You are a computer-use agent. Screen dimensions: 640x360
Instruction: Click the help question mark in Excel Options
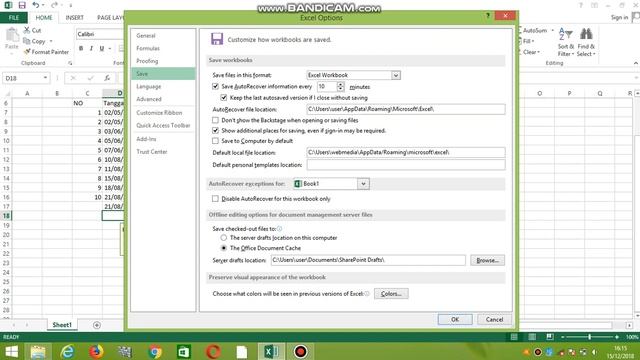pyautogui.click(x=488, y=16)
